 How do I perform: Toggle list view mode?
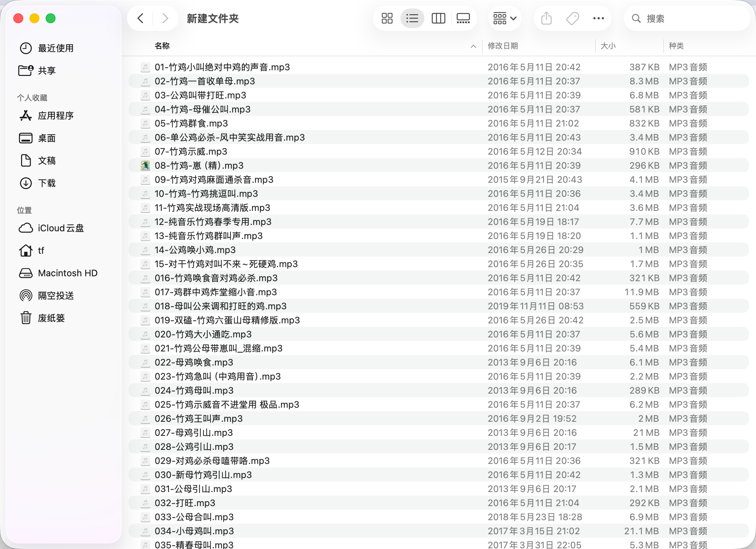412,18
